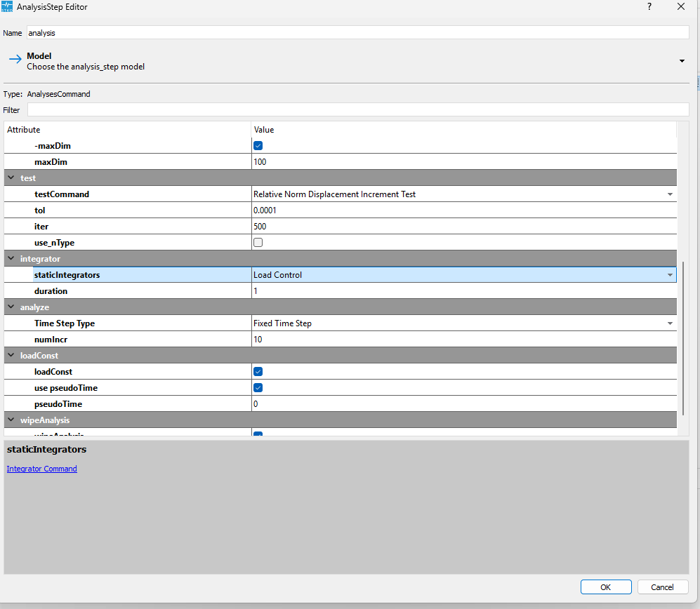
Task: Edit the pseudoTime value field
Action: [x=464, y=403]
